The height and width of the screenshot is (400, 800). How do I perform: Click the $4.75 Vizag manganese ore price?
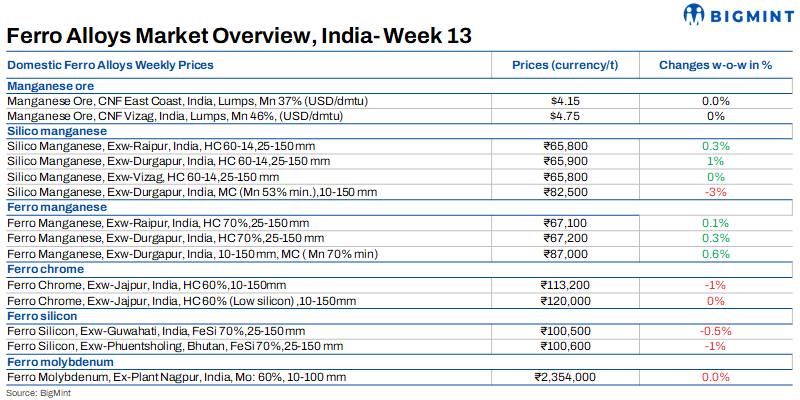tap(566, 116)
